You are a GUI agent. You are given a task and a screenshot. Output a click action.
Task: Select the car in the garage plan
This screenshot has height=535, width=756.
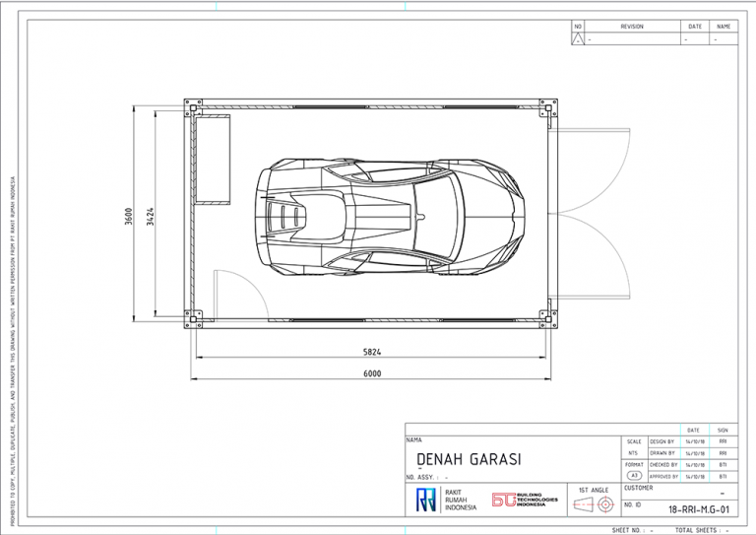click(x=394, y=215)
